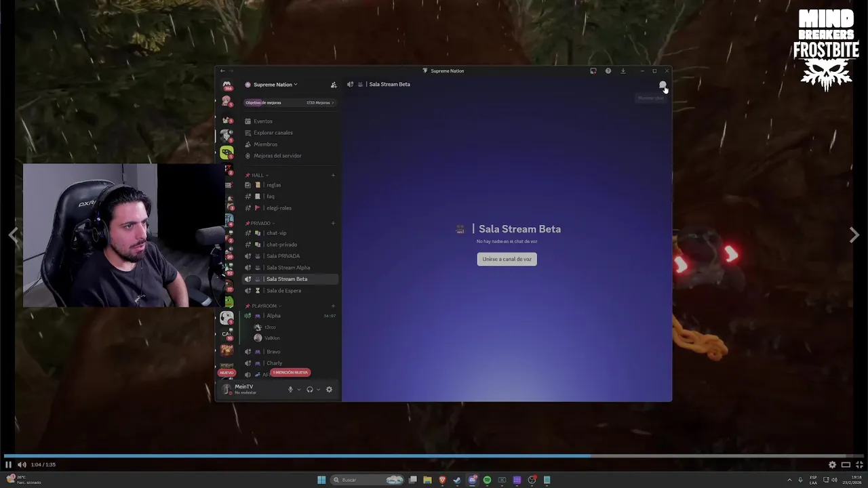
Task: Open Discord help question-mark icon
Action: click(x=608, y=71)
